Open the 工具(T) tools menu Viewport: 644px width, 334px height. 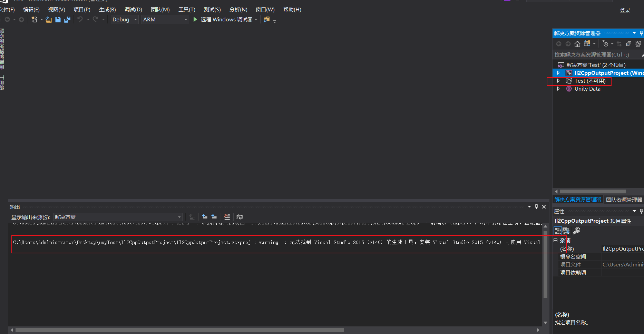pyautogui.click(x=187, y=10)
